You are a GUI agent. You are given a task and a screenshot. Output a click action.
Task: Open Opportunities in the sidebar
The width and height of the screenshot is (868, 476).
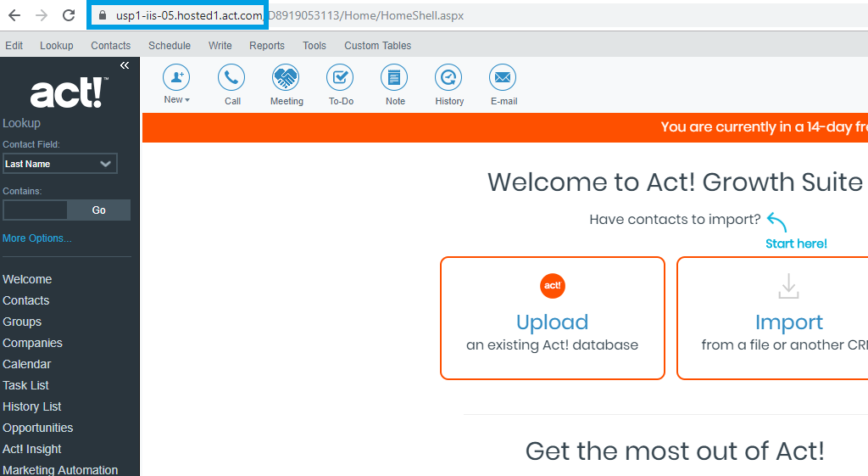38,428
